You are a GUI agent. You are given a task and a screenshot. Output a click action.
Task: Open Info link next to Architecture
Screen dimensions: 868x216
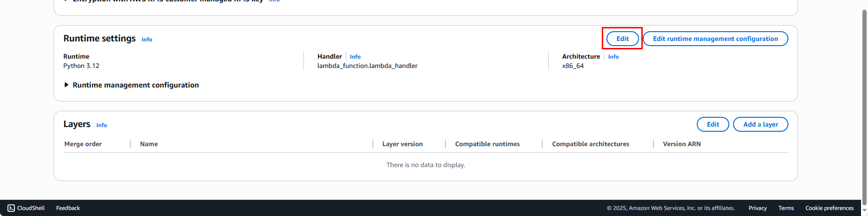pyautogui.click(x=613, y=57)
